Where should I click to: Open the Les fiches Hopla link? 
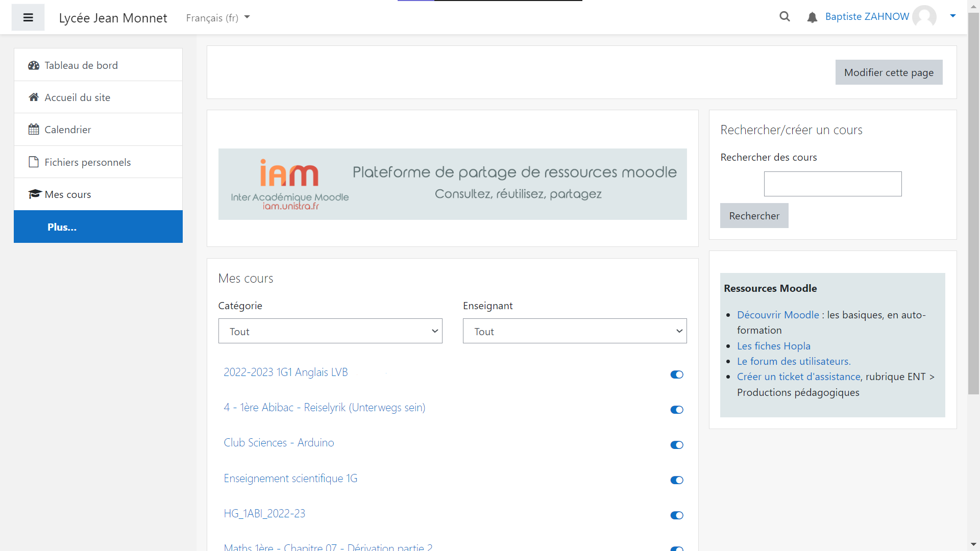point(773,346)
